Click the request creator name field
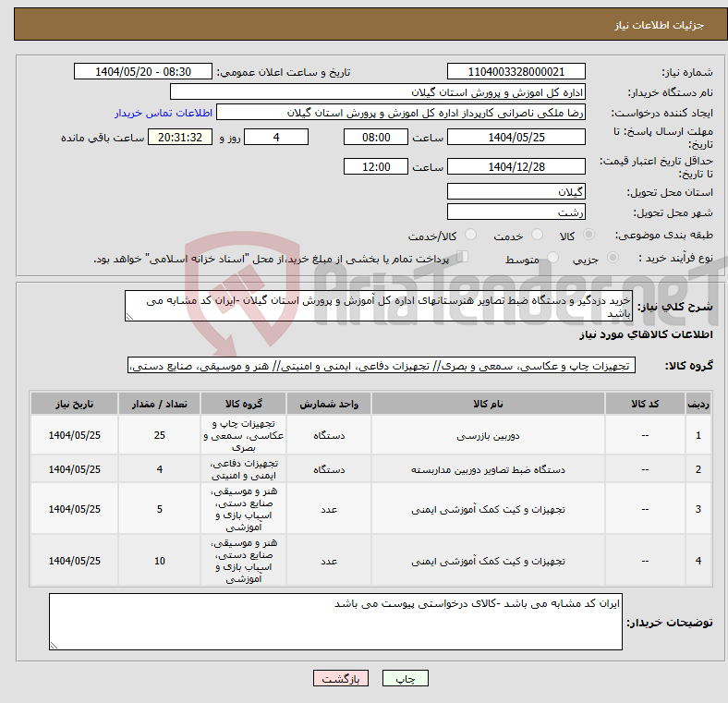The width and height of the screenshot is (728, 703). click(401, 113)
